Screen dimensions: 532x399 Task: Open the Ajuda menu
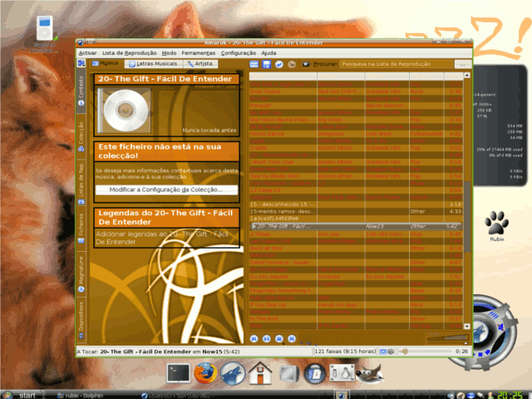tap(268, 53)
